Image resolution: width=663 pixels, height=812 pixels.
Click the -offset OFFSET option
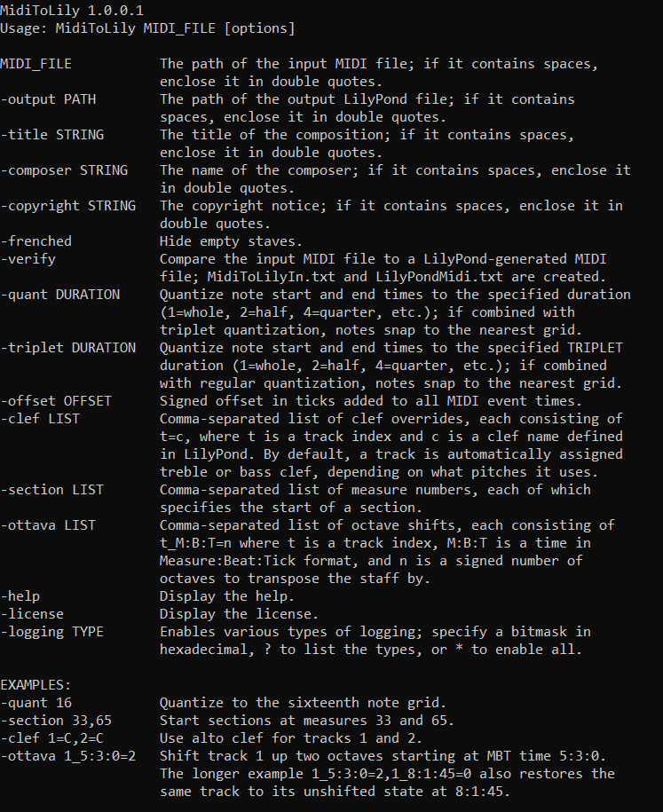click(x=56, y=400)
